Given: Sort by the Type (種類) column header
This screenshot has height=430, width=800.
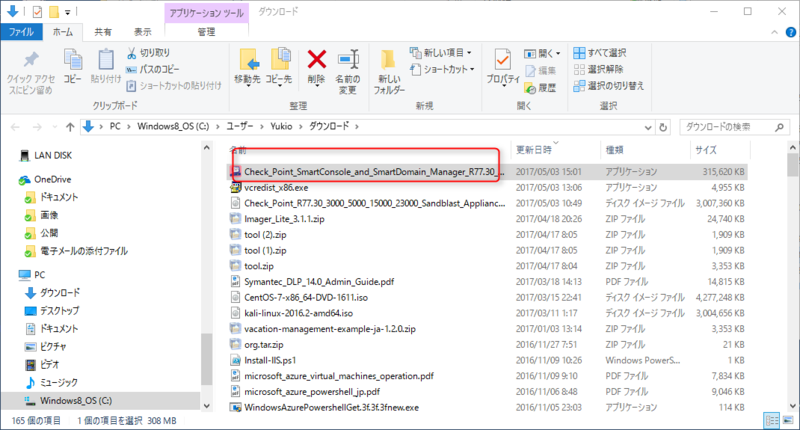Looking at the screenshot, I should (x=614, y=150).
